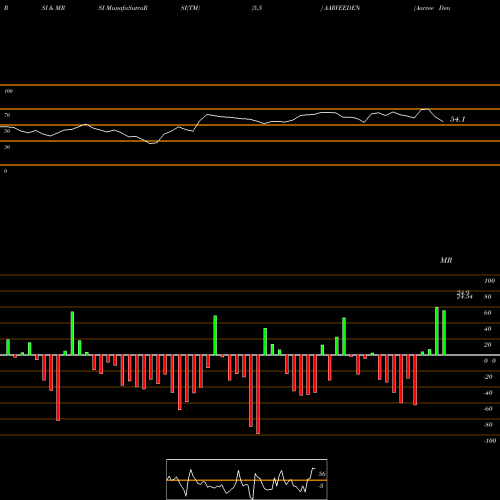
Task: Click the RSI current value label 54.1
Action: 457,119
